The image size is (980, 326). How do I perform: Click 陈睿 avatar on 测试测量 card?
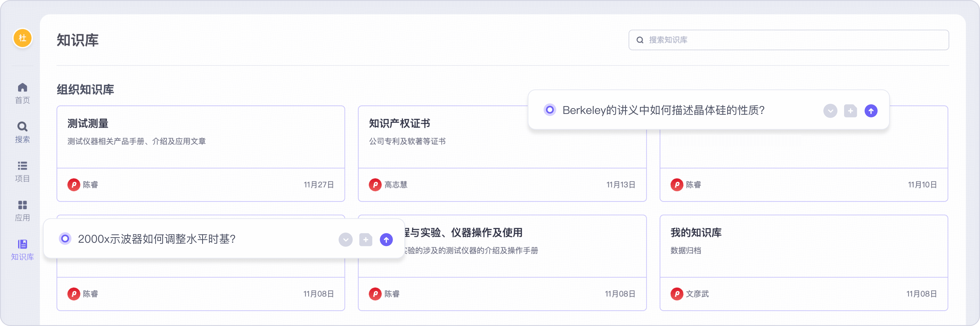(74, 185)
